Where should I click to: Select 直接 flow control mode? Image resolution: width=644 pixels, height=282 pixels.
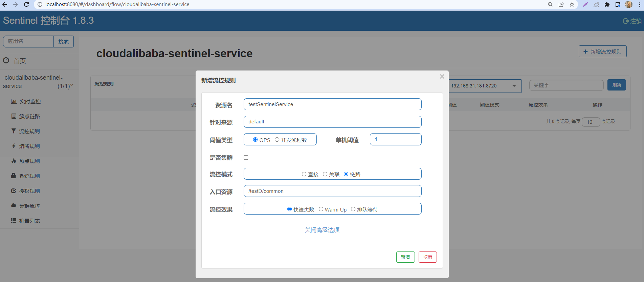click(x=304, y=174)
